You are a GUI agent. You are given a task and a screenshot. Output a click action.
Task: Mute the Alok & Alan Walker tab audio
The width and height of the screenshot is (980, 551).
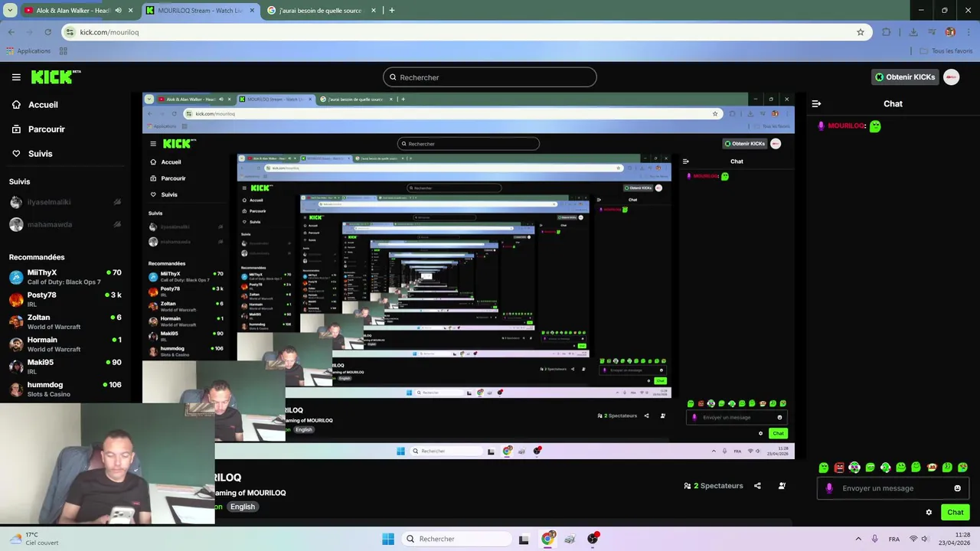118,11
